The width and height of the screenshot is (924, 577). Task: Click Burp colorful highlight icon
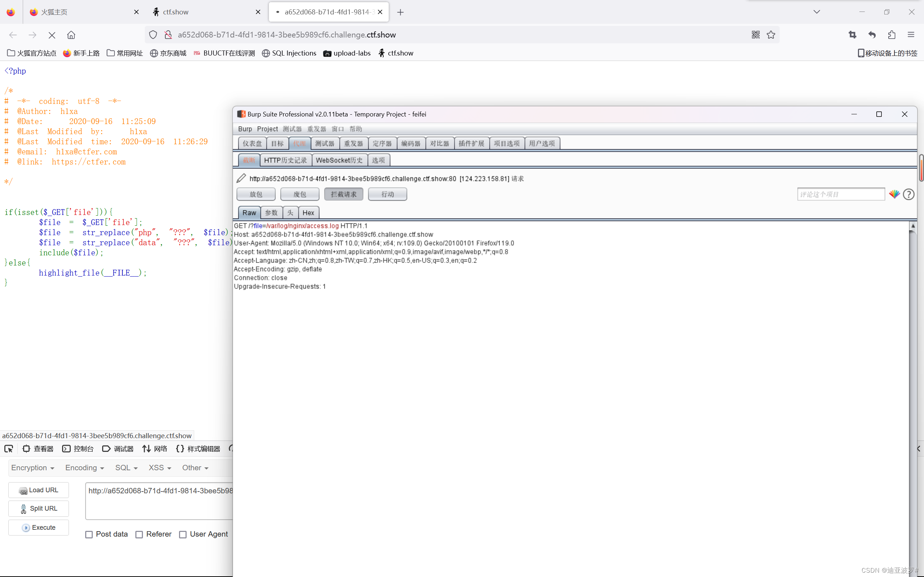point(894,194)
